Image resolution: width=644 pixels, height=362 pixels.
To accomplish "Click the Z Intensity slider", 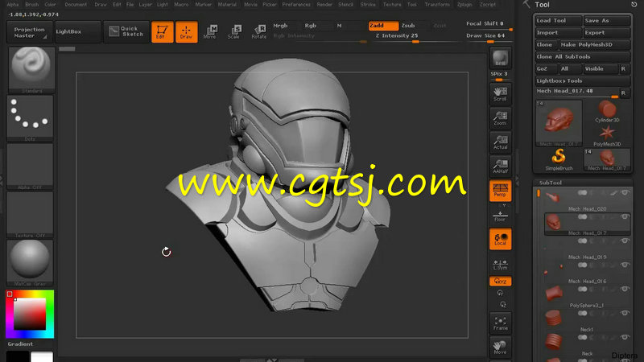I will pyautogui.click(x=417, y=37).
